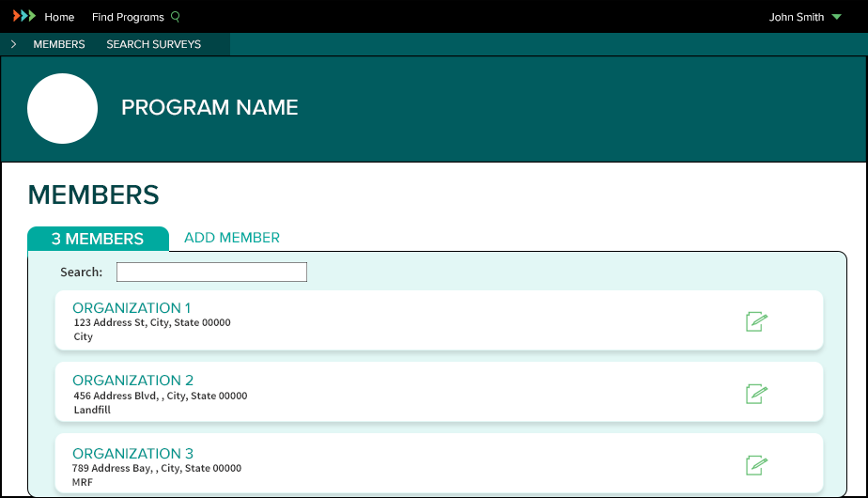Click the large MEMBERS page heading
Image resolution: width=868 pixels, height=498 pixels.
[94, 195]
